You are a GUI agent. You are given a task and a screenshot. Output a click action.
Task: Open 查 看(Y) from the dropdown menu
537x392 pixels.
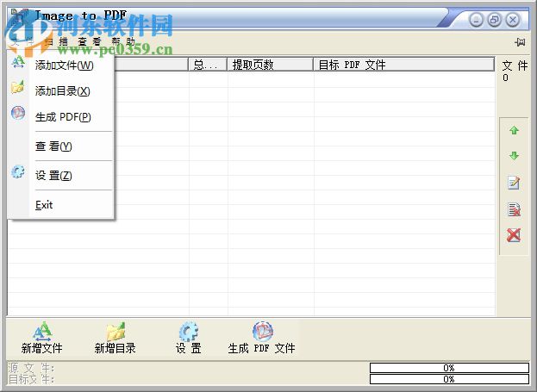53,146
